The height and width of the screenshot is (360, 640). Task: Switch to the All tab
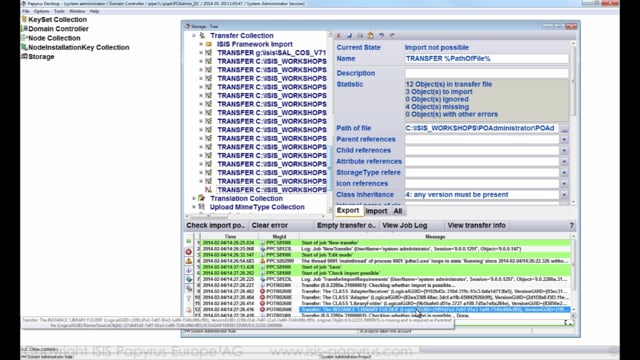(398, 211)
